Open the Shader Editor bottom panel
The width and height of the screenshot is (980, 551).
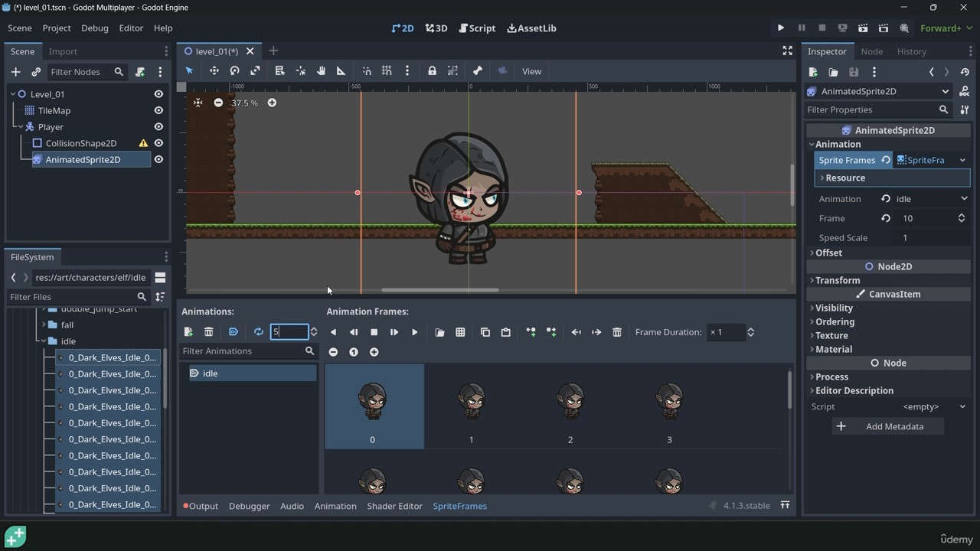coord(394,506)
